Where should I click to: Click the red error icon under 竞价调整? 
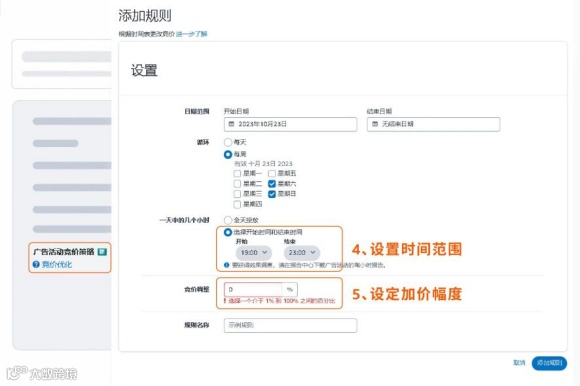pos(225,301)
